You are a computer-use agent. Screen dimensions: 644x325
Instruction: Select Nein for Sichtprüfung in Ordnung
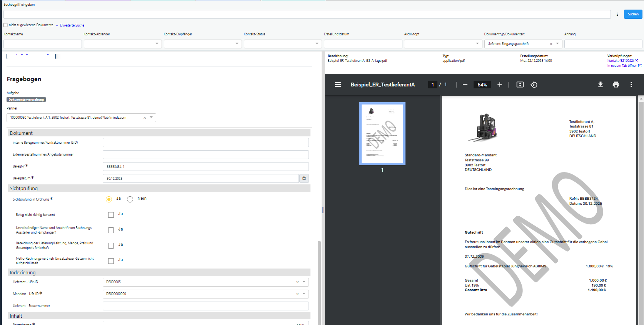click(x=130, y=199)
